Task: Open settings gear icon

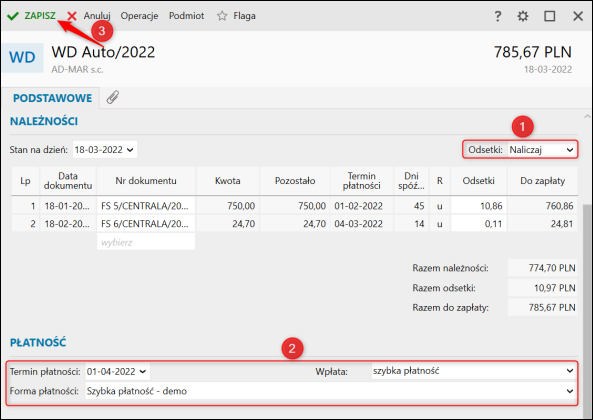Action: [523, 16]
